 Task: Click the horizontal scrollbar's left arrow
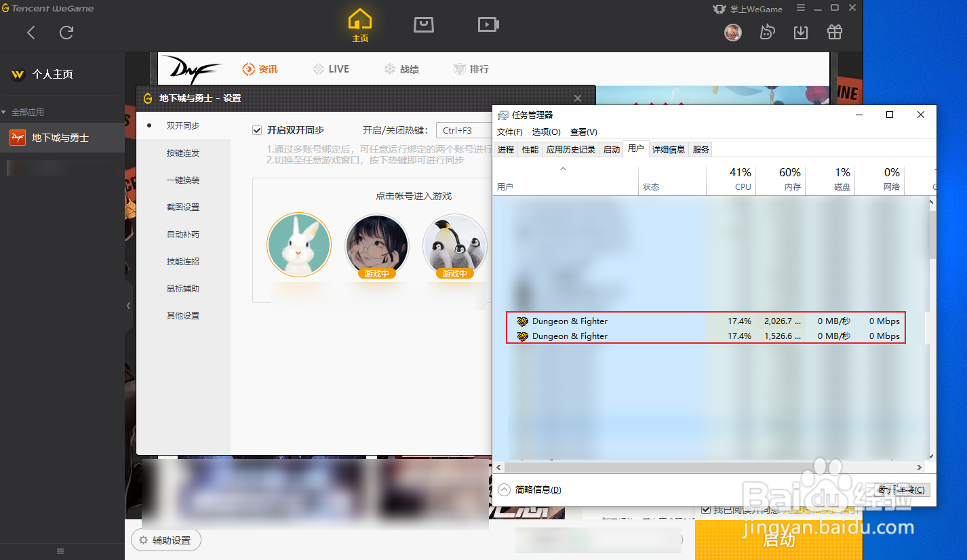click(500, 468)
